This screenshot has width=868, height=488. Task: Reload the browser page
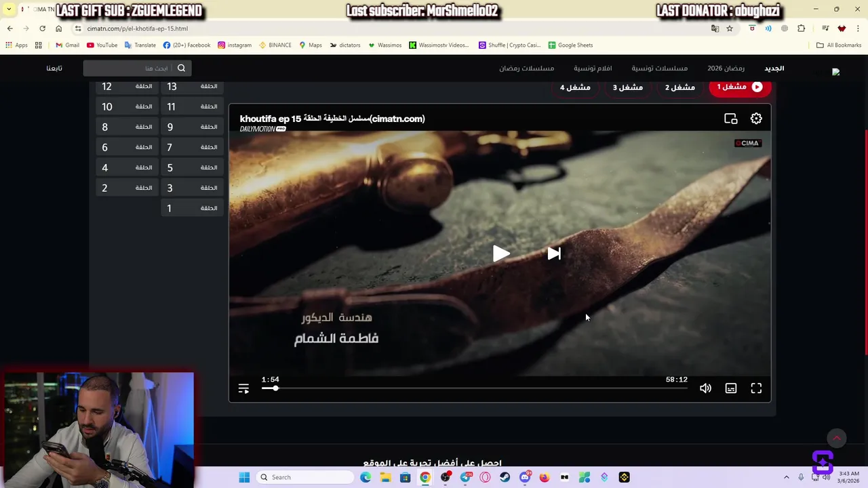pyautogui.click(x=42, y=28)
